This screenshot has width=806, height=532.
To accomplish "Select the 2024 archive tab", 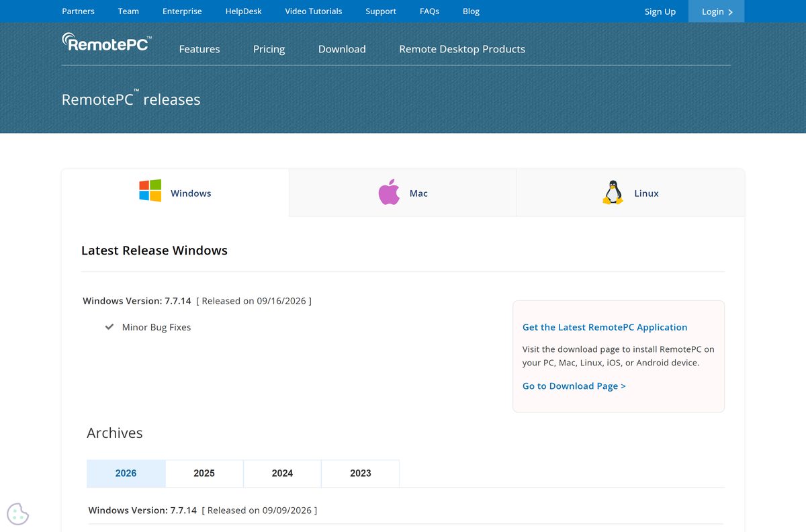I will point(282,473).
